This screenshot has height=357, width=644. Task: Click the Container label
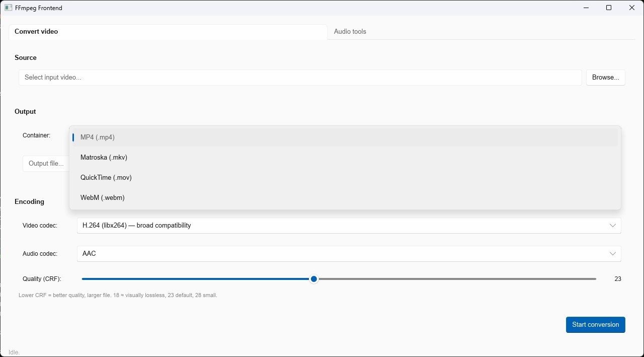pyautogui.click(x=36, y=135)
